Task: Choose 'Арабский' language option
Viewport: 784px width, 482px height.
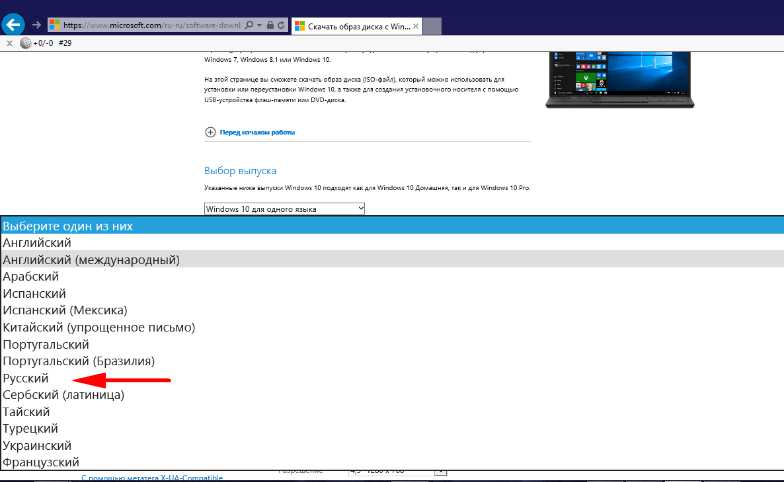Action: (x=392, y=276)
